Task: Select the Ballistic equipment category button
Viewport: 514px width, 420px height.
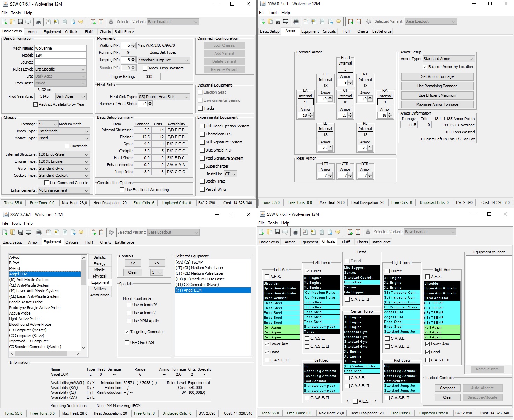Action: (x=100, y=257)
